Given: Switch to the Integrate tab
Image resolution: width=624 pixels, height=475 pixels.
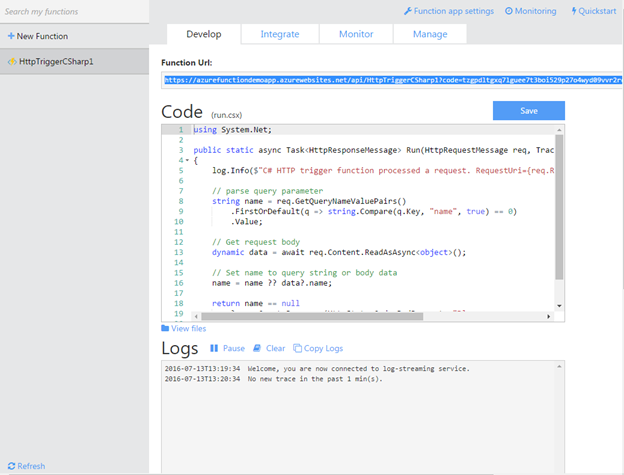Looking at the screenshot, I should pos(280,34).
